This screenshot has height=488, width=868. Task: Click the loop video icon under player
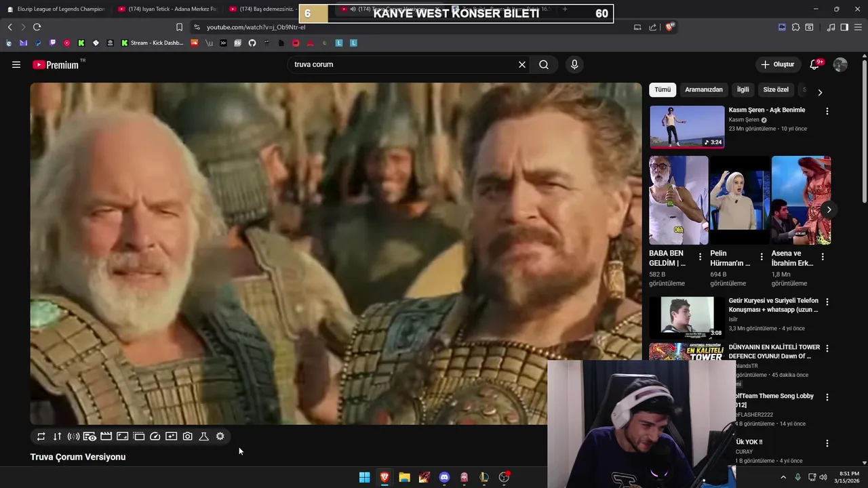pos(41,436)
